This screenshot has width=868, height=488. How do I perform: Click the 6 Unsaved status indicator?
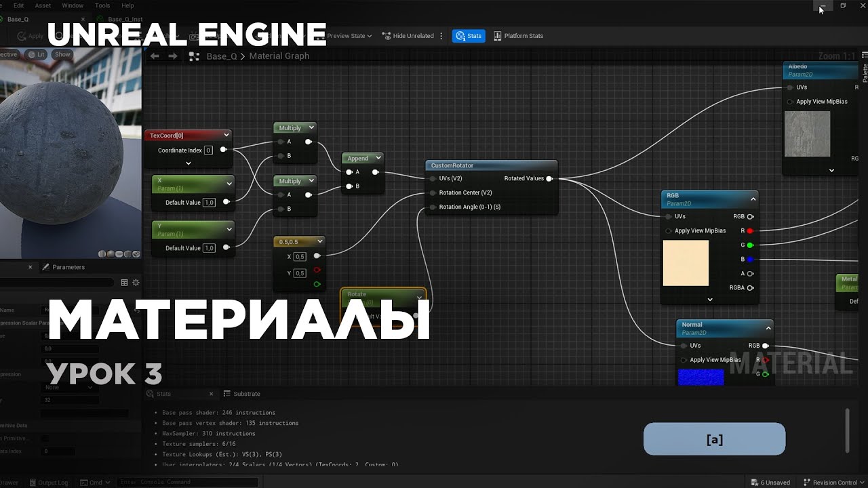[770, 483]
